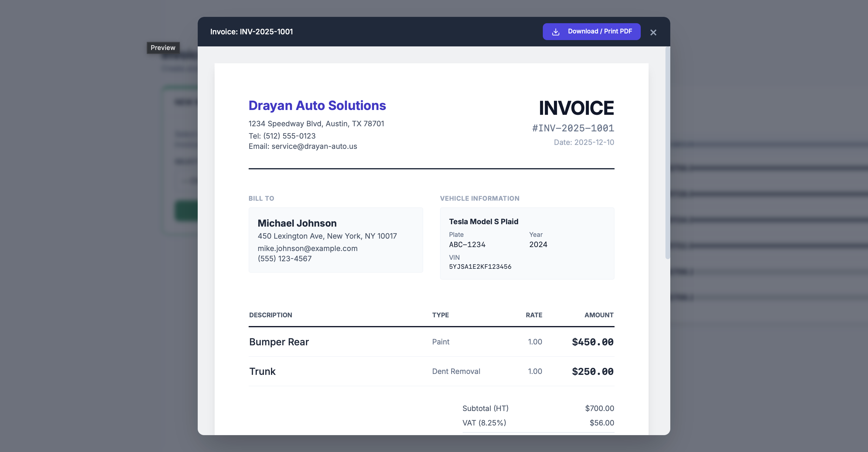Click the mike.johnson@example.com email

(x=308, y=248)
